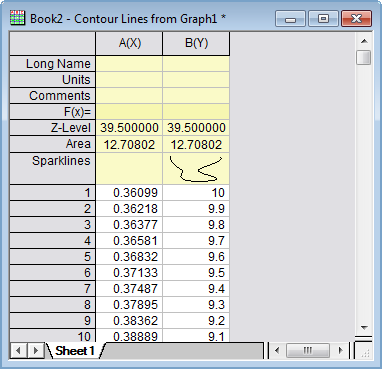
Task: Click Area cell 12.70802 in column B
Action: (196, 144)
